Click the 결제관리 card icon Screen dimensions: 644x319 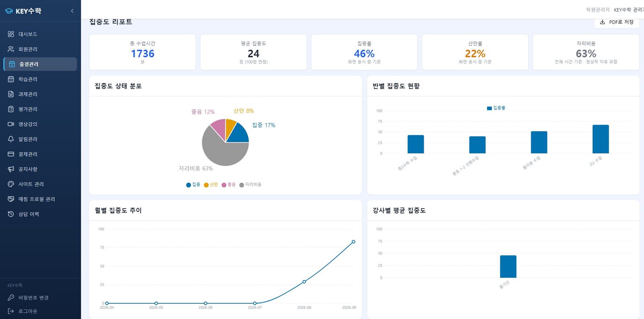point(11,154)
